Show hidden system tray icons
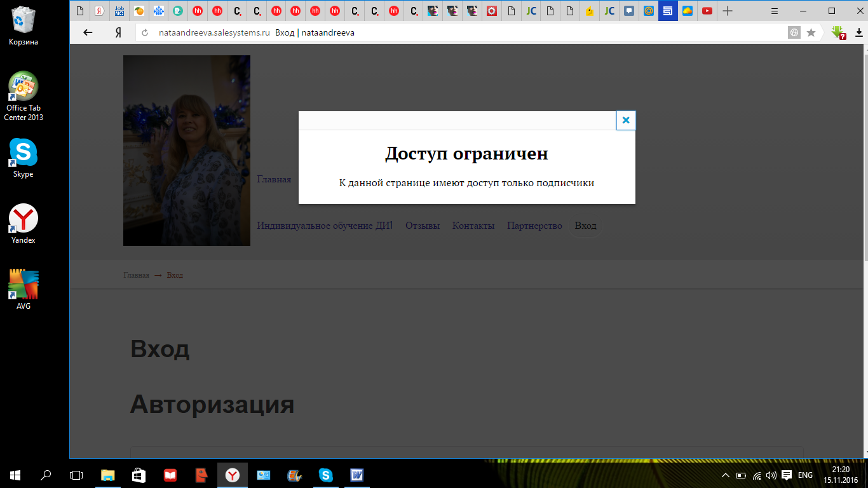 coord(726,475)
